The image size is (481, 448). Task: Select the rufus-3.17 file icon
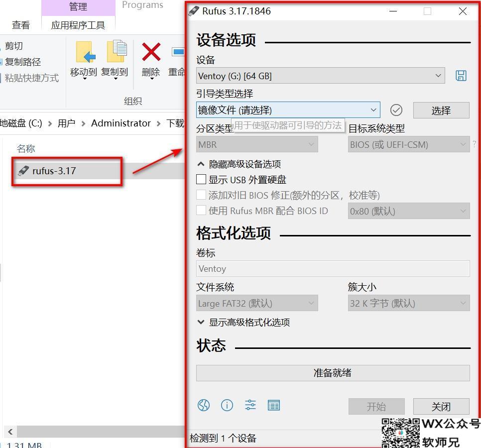(x=23, y=171)
